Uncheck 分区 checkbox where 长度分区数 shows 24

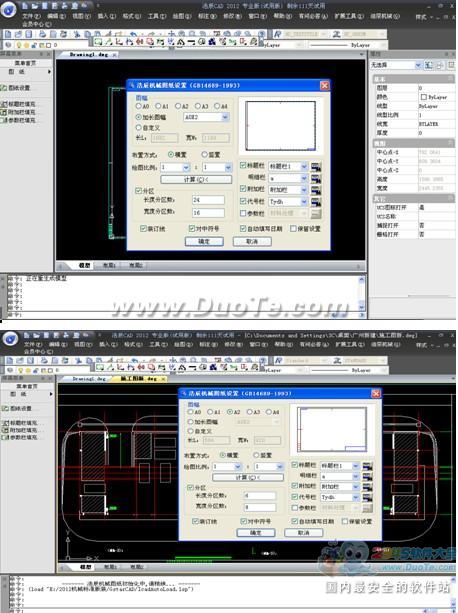(x=138, y=191)
